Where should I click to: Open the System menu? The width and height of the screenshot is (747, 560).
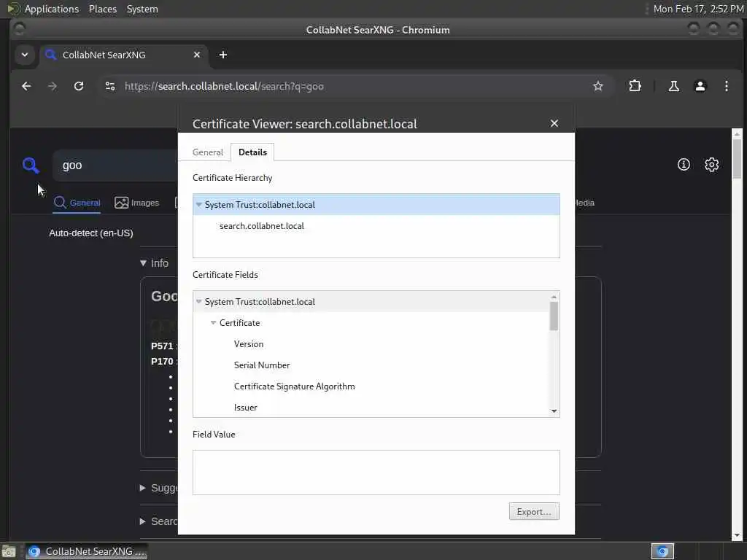[142, 9]
